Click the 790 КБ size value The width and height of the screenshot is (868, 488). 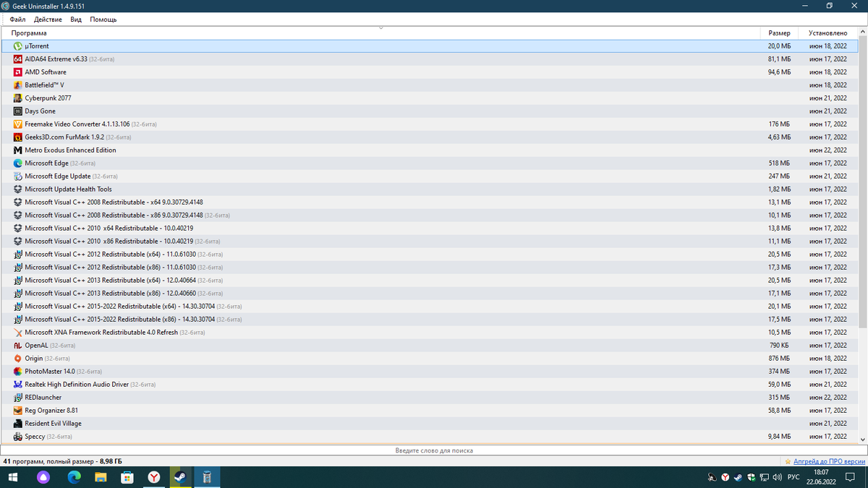[x=780, y=346]
